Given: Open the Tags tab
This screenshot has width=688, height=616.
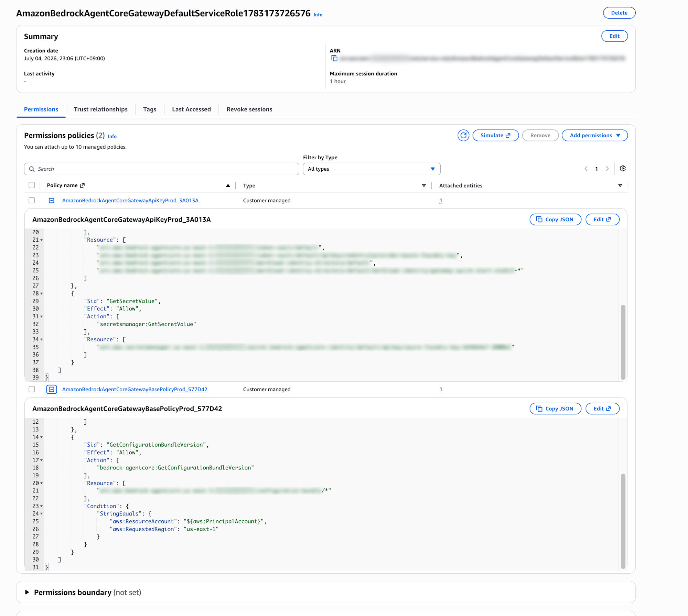Looking at the screenshot, I should 150,109.
